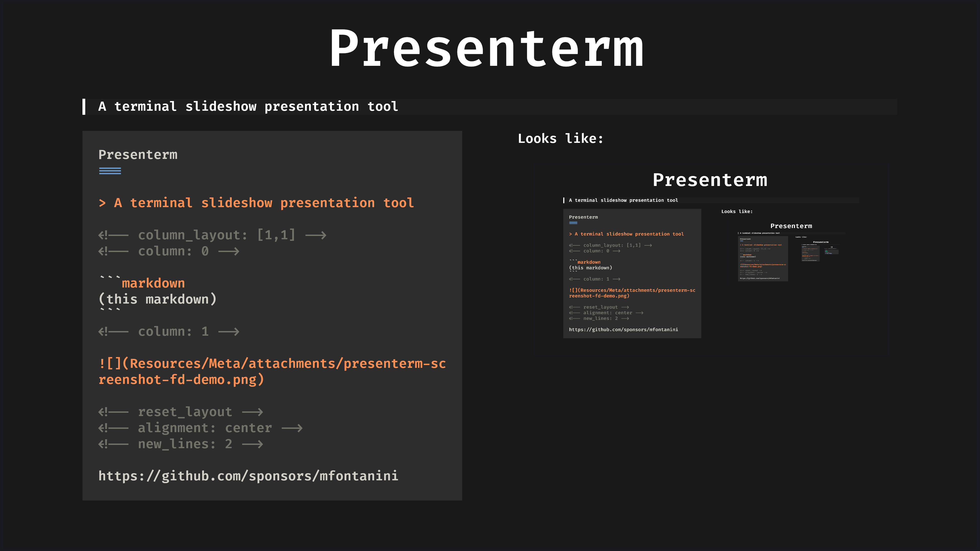Click the orange "markdown" fence label in the large code block
Image resolution: width=980 pixels, height=551 pixels.
[x=153, y=283]
